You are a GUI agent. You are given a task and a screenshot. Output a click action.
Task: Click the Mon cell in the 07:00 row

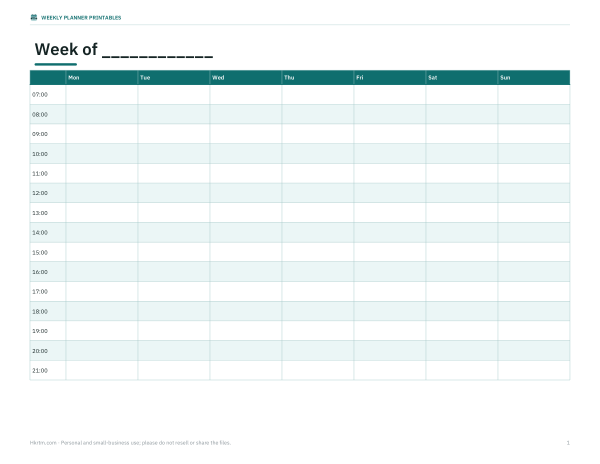[x=102, y=94]
